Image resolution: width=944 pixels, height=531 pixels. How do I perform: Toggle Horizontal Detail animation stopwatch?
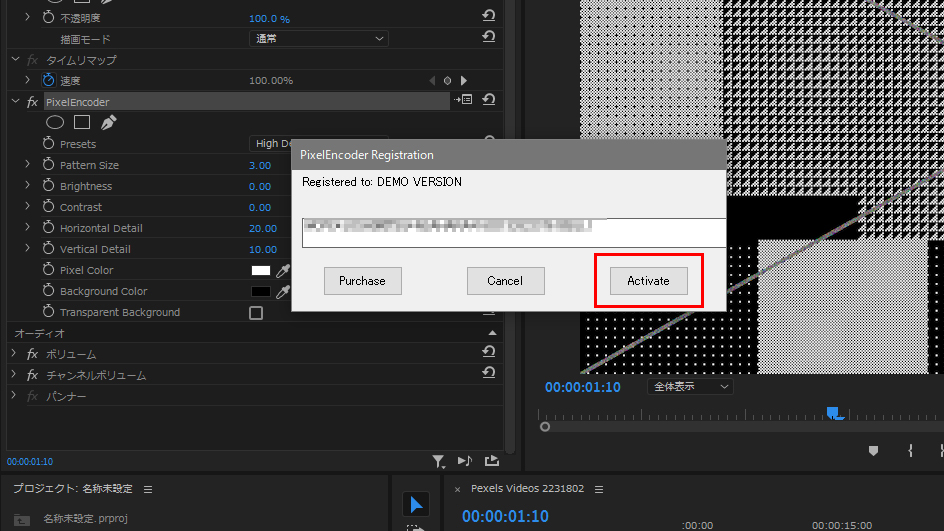pyautogui.click(x=48, y=228)
